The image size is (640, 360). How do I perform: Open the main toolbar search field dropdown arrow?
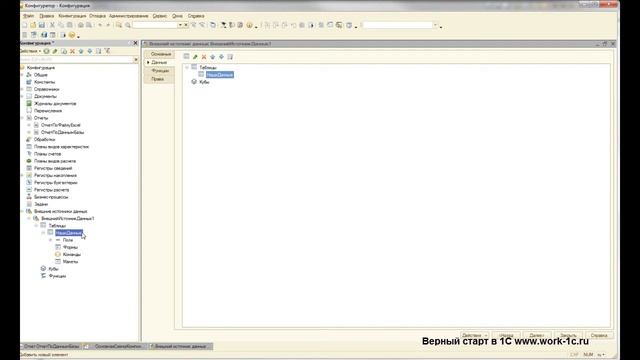point(180,25)
